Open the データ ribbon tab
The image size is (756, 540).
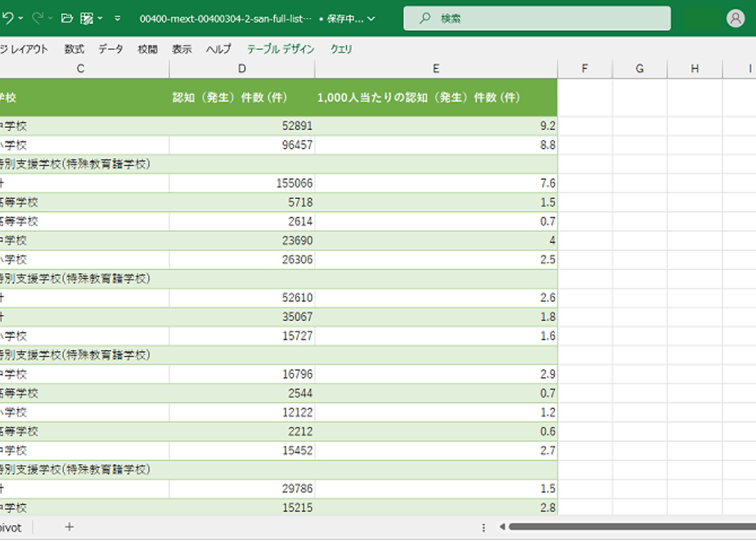tap(110, 49)
